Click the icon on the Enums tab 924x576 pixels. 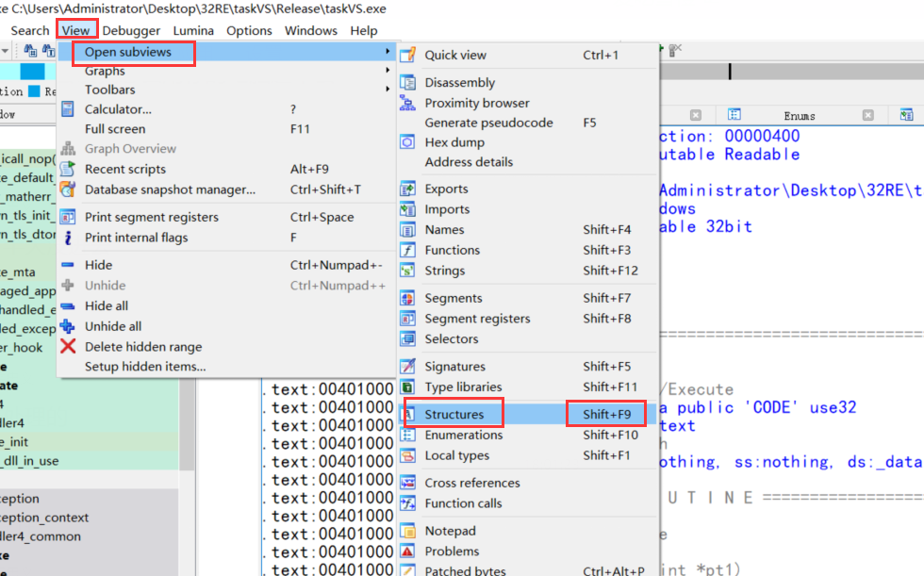734,114
